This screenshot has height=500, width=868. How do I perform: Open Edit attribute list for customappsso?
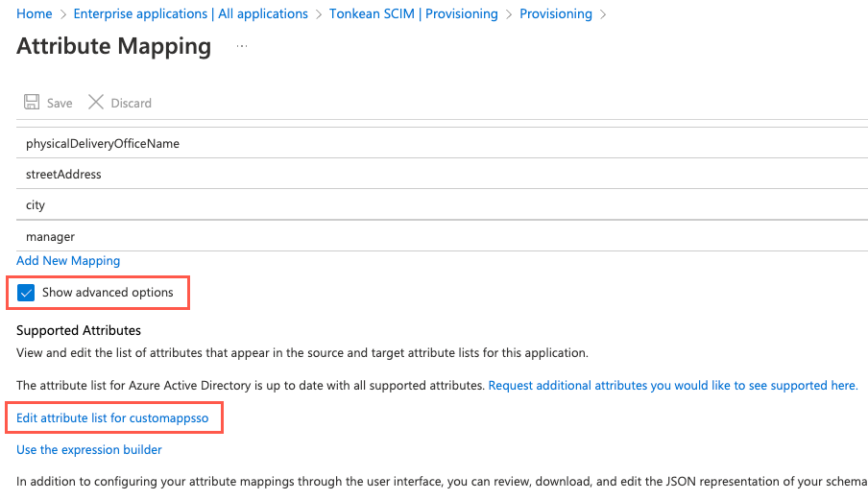(112, 418)
